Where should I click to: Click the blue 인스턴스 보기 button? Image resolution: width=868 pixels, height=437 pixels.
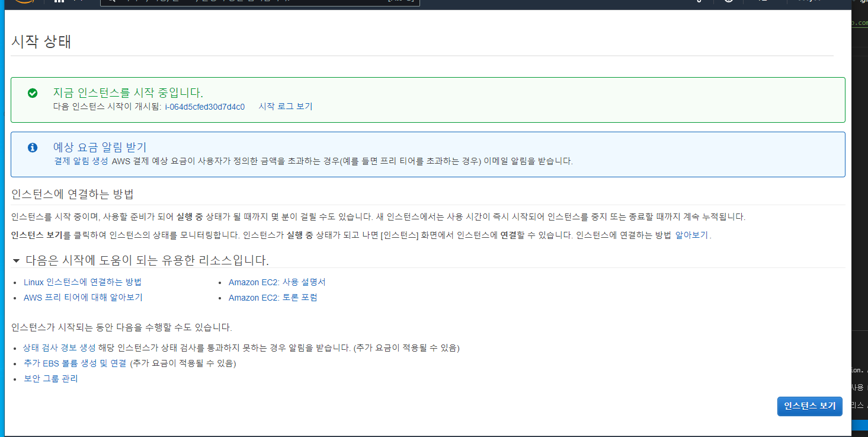click(x=809, y=406)
